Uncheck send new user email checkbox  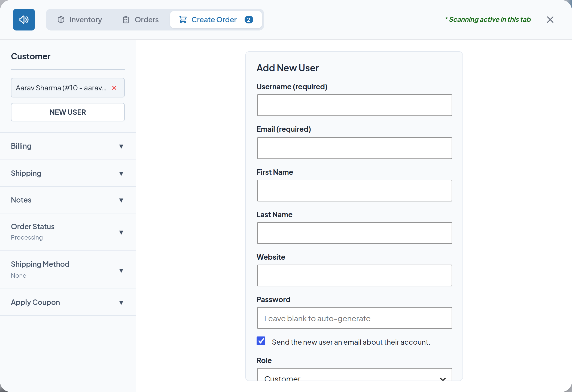point(261,341)
